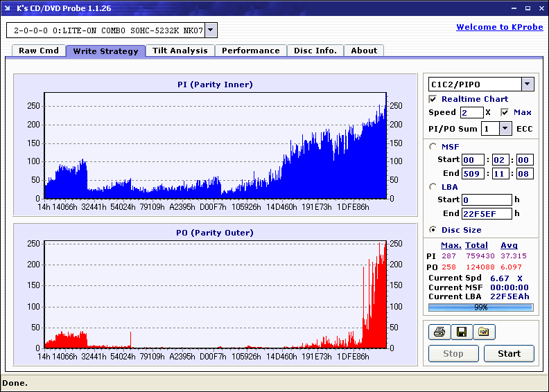Minimize the KProbe window
This screenshot has width=549, height=392.
click(x=514, y=8)
